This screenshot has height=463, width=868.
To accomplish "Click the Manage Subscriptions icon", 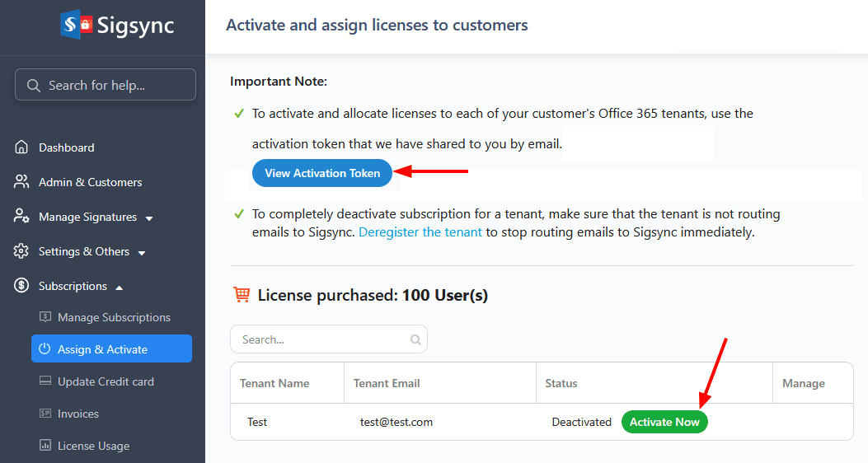I will pyautogui.click(x=45, y=317).
